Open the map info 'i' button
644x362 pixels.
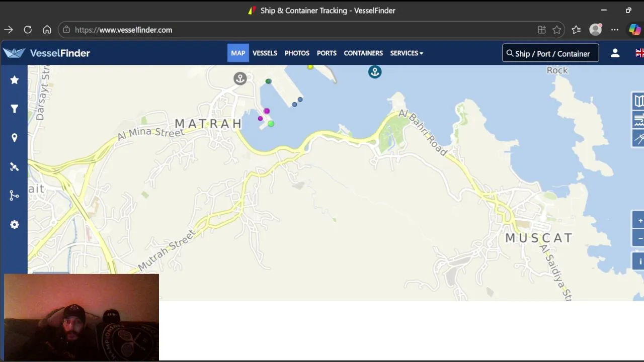(x=639, y=261)
